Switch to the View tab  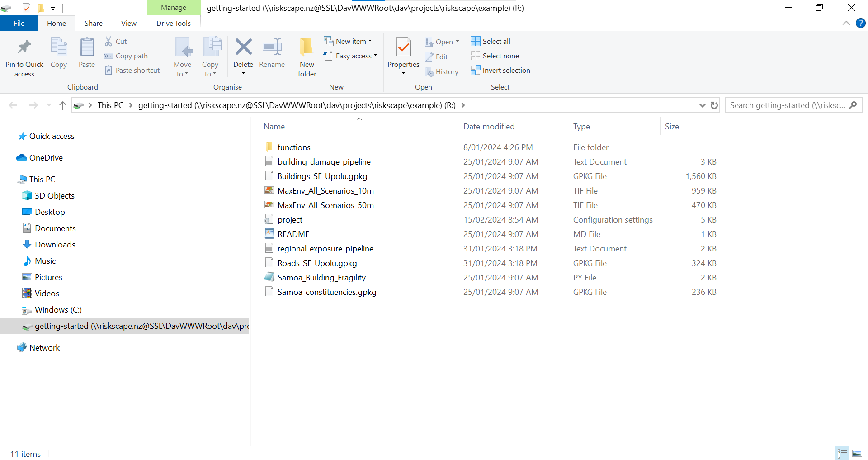pos(129,23)
